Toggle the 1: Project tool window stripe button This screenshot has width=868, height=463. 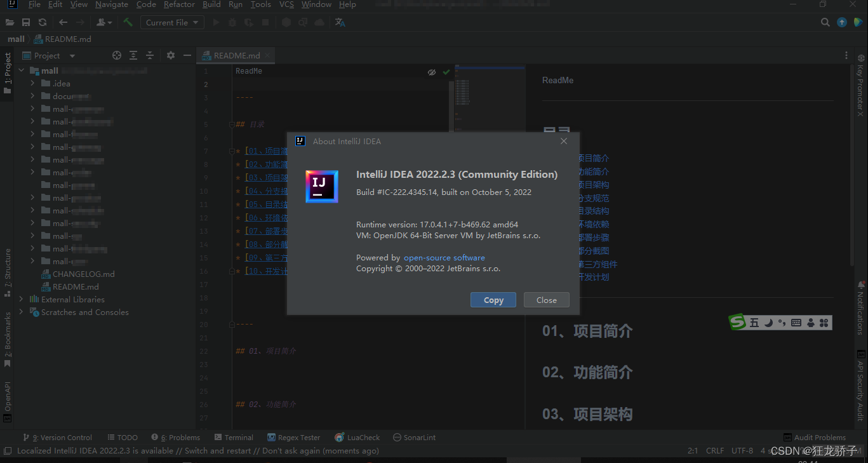coord(7,73)
